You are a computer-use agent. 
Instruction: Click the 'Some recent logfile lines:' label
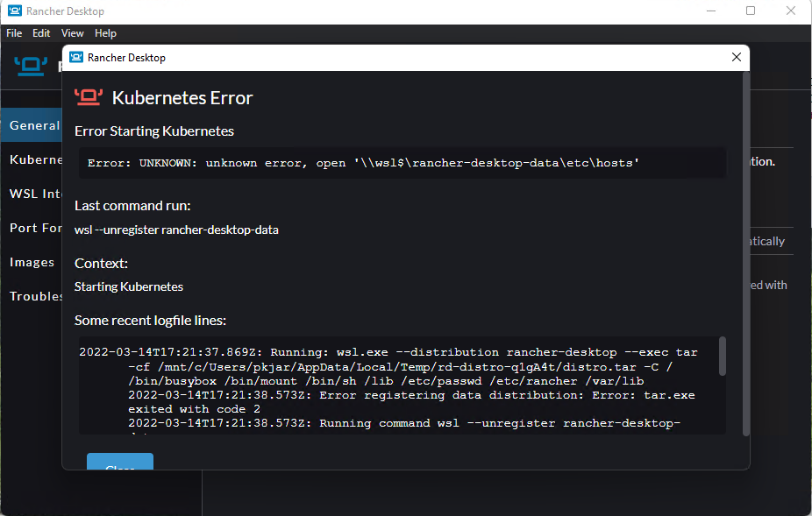[x=150, y=321]
